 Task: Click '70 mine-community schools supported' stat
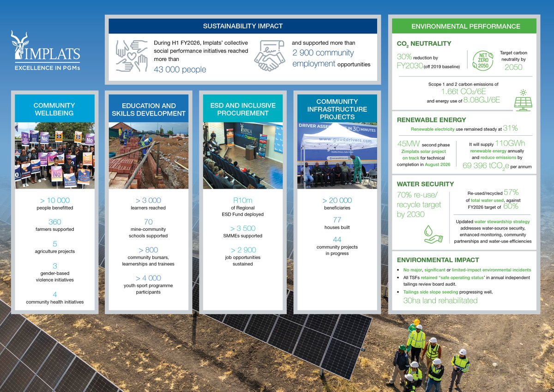tap(149, 228)
